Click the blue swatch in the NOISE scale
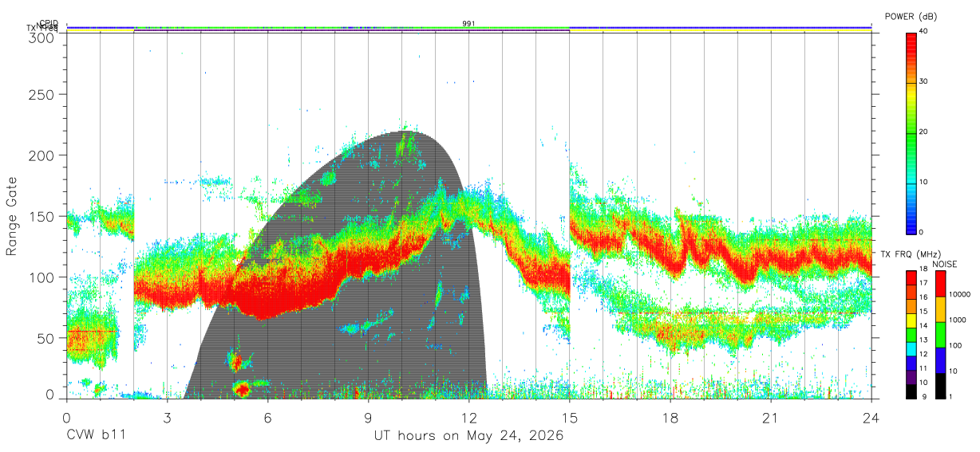The height and width of the screenshot is (452, 980). 941,360
